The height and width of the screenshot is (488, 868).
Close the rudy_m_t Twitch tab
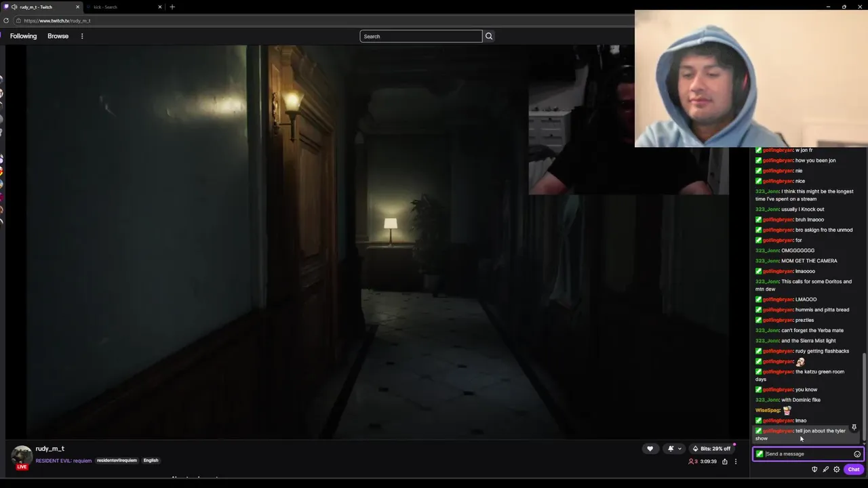point(77,7)
